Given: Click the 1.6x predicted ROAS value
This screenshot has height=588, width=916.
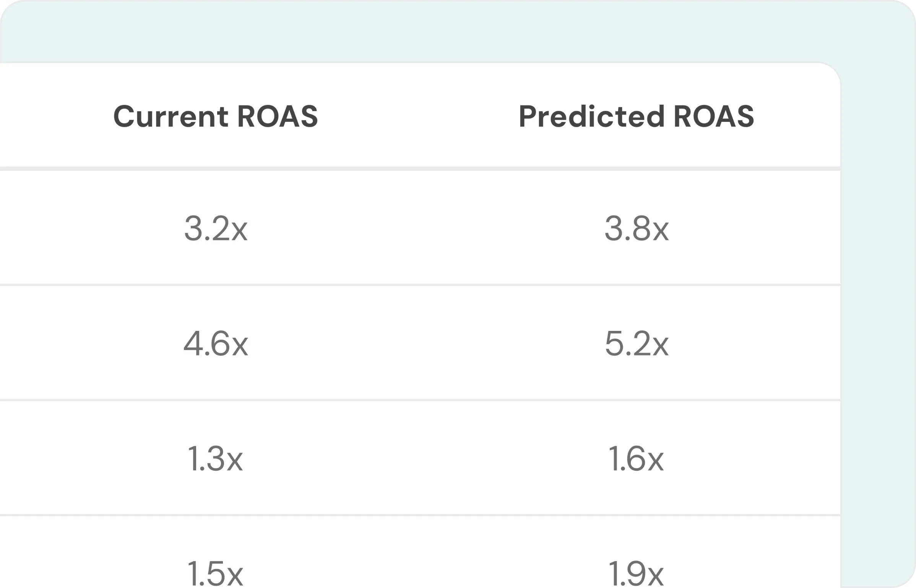Looking at the screenshot, I should tap(637, 458).
